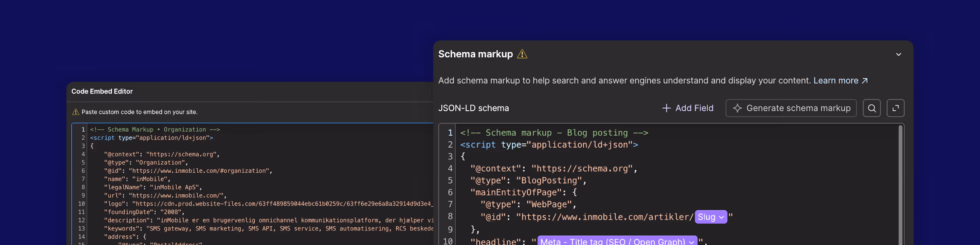The width and height of the screenshot is (980, 245).
Task: Click the "Paste custom code to embed" notice
Action: 139,112
